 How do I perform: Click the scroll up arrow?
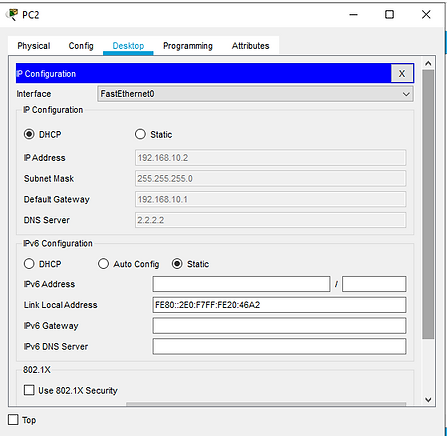(x=428, y=63)
